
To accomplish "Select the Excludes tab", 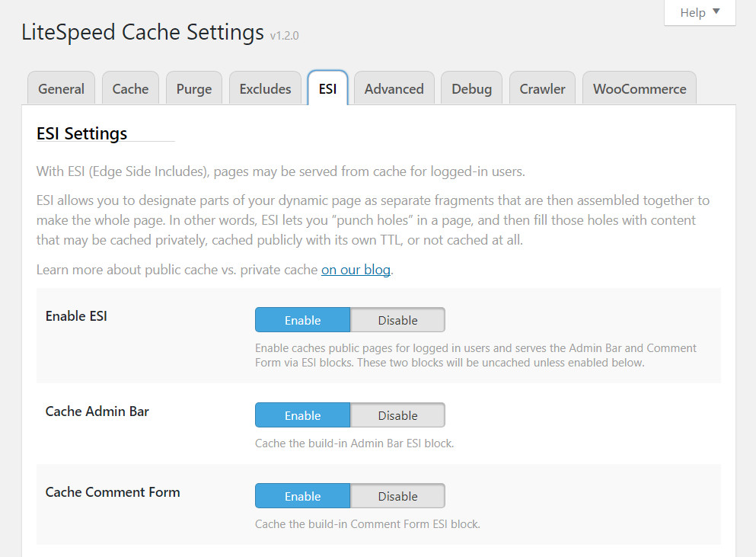I will click(265, 88).
